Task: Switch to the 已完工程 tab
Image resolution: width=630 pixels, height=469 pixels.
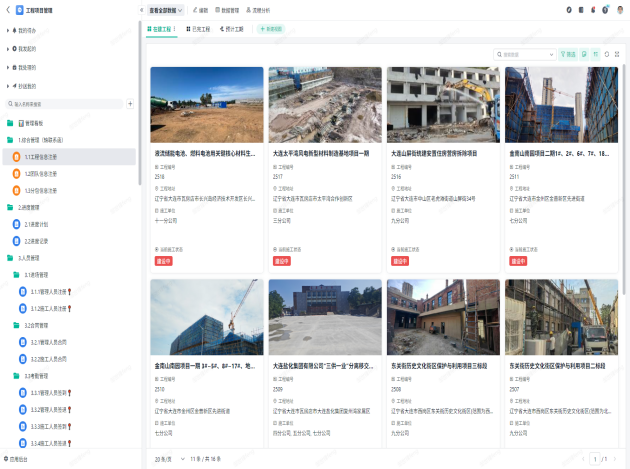Action: point(199,29)
